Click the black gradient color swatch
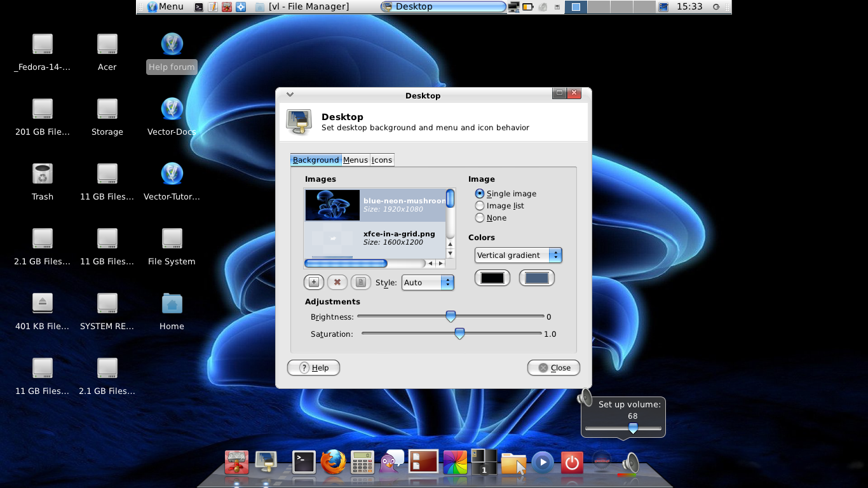Screen dimensions: 868x488 pos(492,278)
